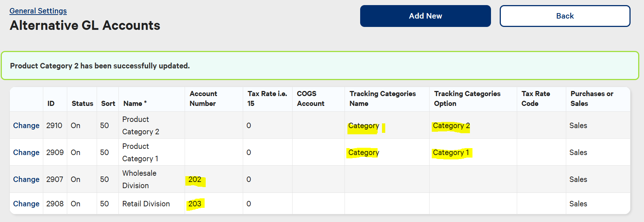Click the Name column header
The width and height of the screenshot is (644, 222).
coord(134,103)
